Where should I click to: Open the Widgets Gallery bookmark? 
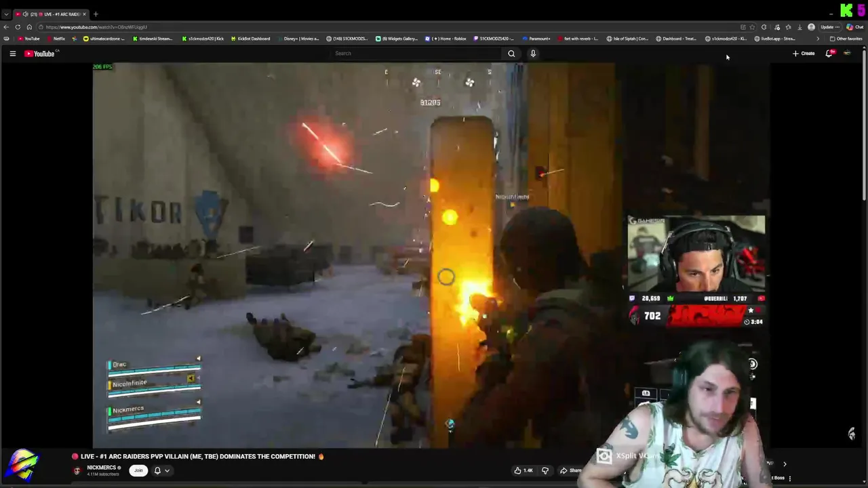(x=397, y=39)
